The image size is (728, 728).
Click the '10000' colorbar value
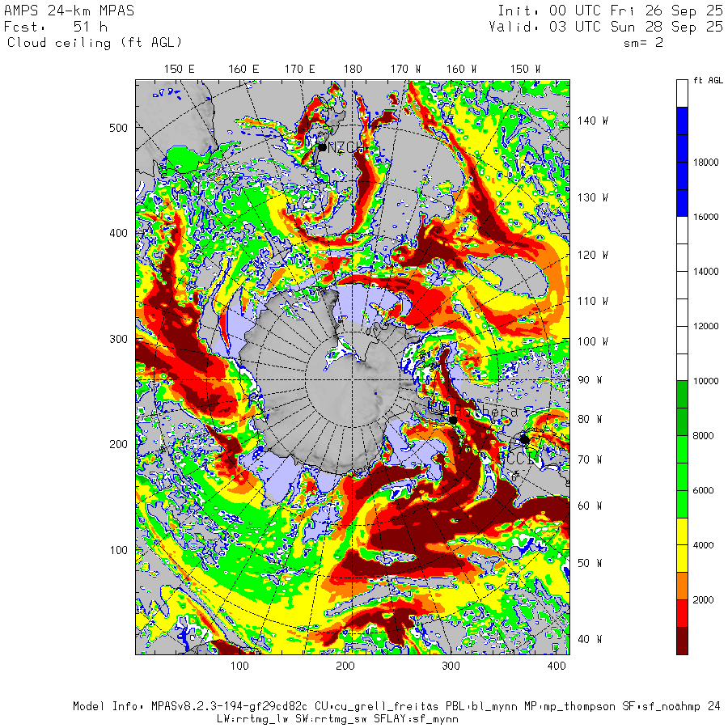(x=705, y=381)
